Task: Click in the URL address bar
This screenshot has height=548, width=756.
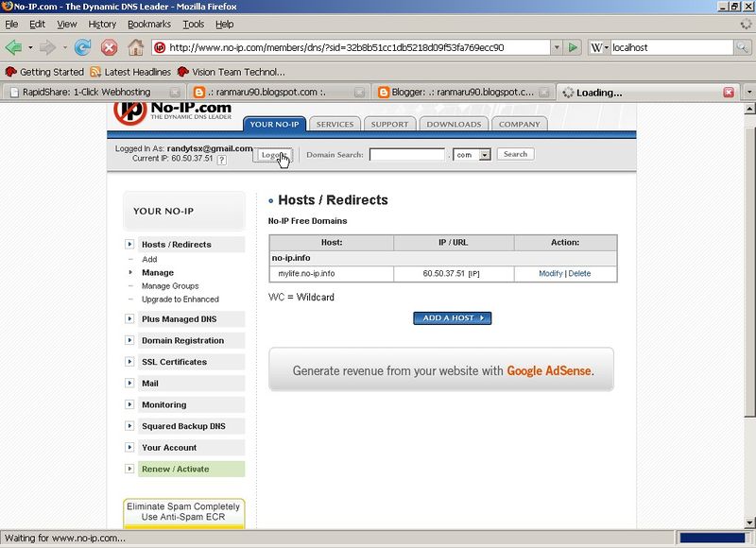Action: (x=351, y=47)
